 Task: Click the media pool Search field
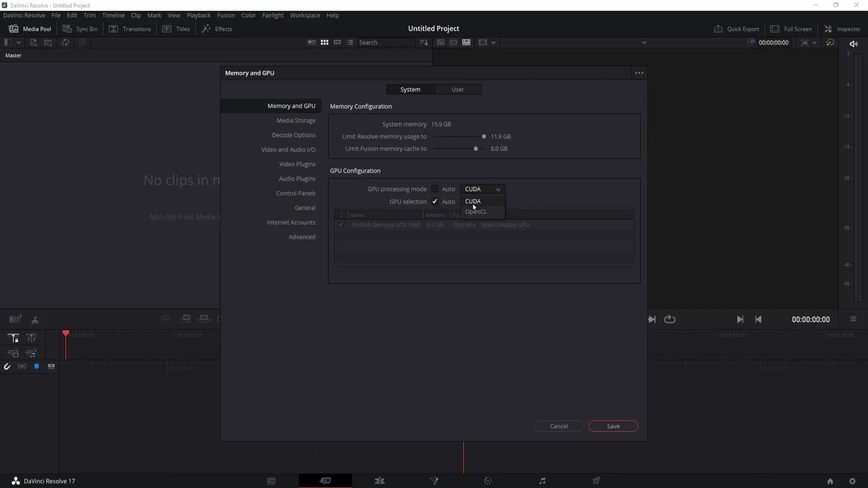click(387, 42)
